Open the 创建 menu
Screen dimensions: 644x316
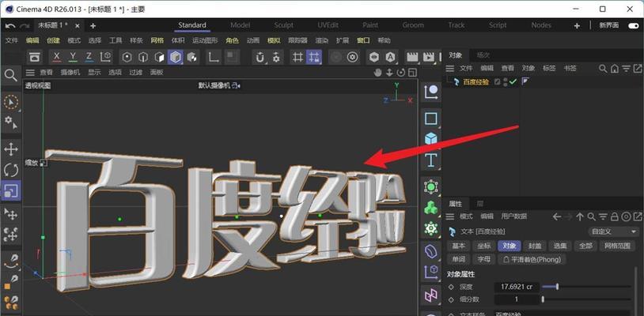[53, 40]
